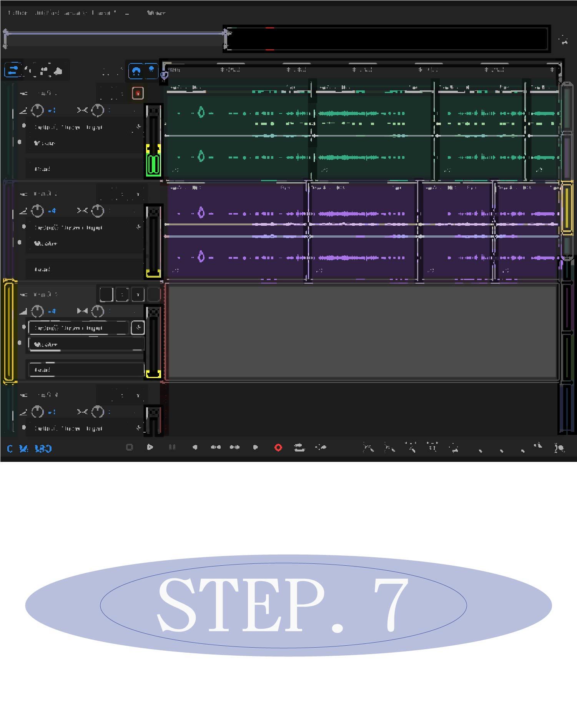Toggle polarity reverse on Track 2 input
This screenshot has height=728, width=577.
click(x=138, y=228)
